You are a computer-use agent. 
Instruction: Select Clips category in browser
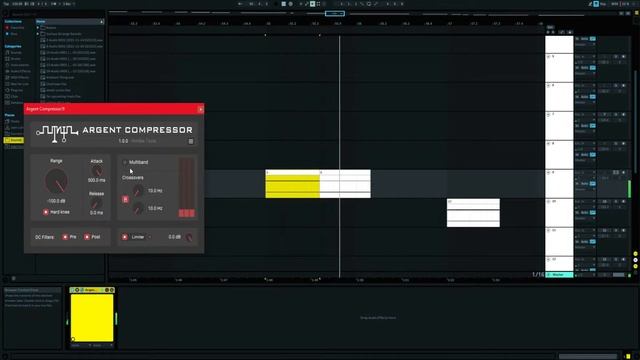[14, 96]
